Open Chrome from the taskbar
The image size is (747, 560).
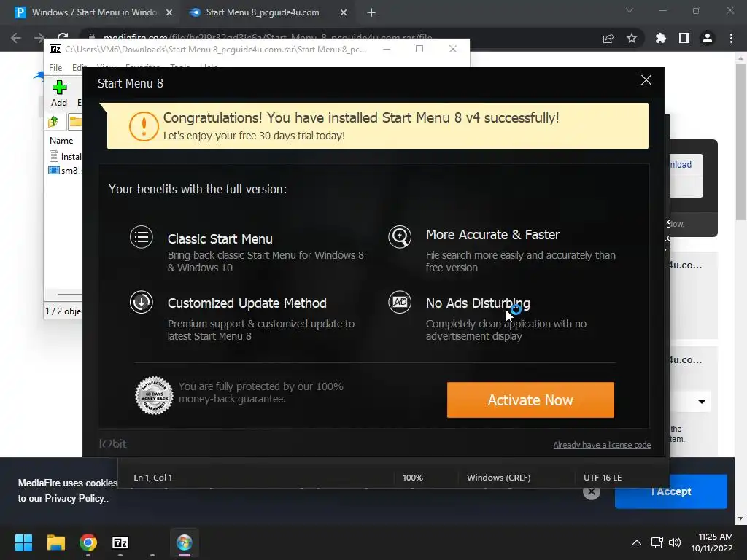[x=88, y=542]
